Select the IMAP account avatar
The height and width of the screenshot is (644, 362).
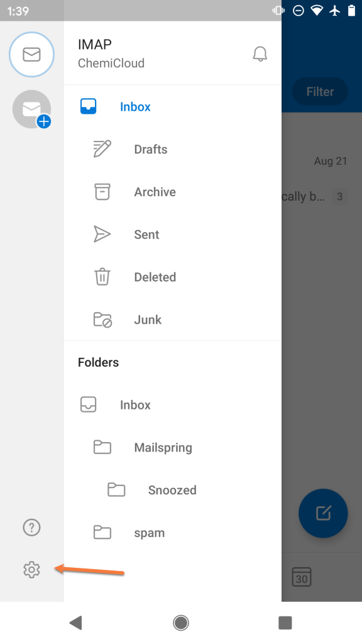click(x=31, y=54)
